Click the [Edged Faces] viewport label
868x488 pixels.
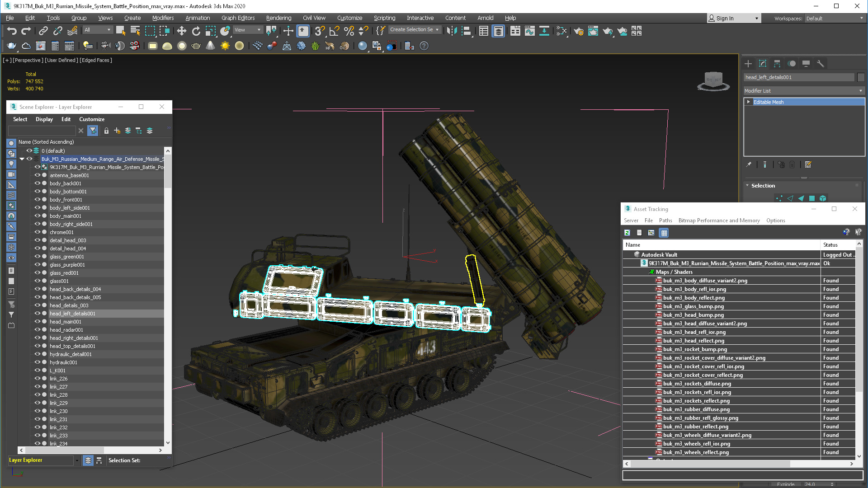pos(96,60)
